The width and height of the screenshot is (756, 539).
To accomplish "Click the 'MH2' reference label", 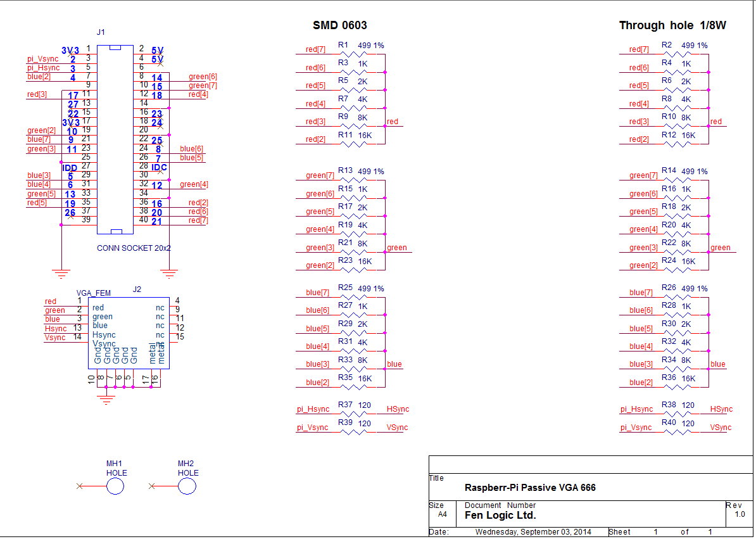I will 186,464.
